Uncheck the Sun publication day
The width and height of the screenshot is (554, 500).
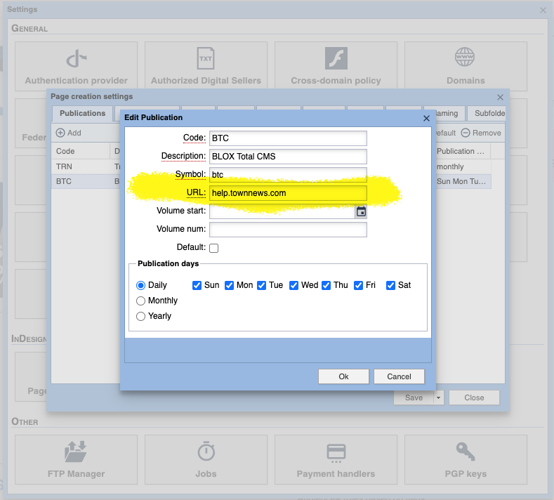coord(197,285)
